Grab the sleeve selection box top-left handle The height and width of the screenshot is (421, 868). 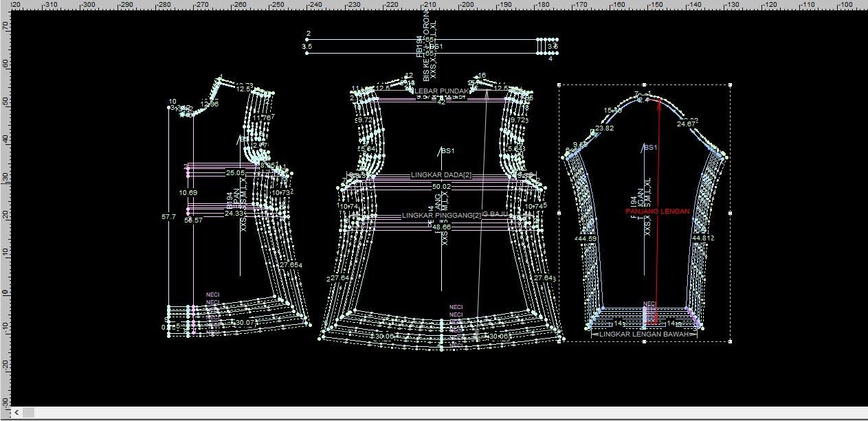[x=559, y=86]
